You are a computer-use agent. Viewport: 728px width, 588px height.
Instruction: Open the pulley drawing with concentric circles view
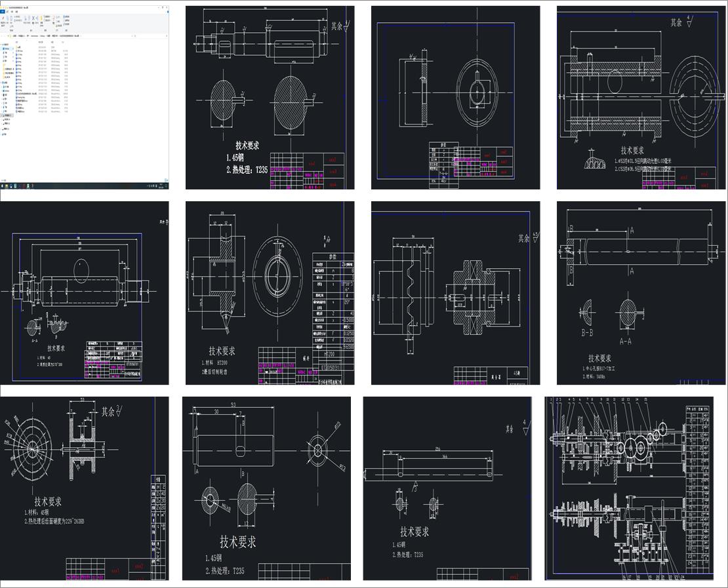(x=84, y=488)
